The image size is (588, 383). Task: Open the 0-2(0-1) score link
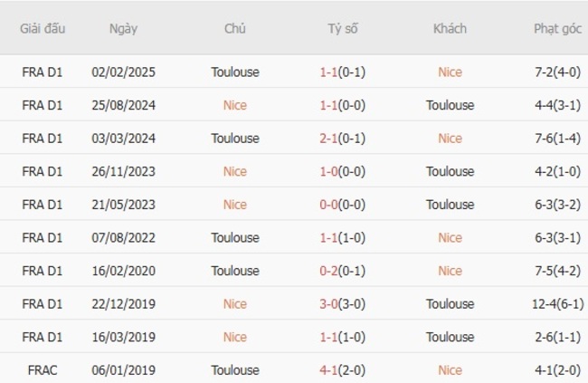click(343, 271)
